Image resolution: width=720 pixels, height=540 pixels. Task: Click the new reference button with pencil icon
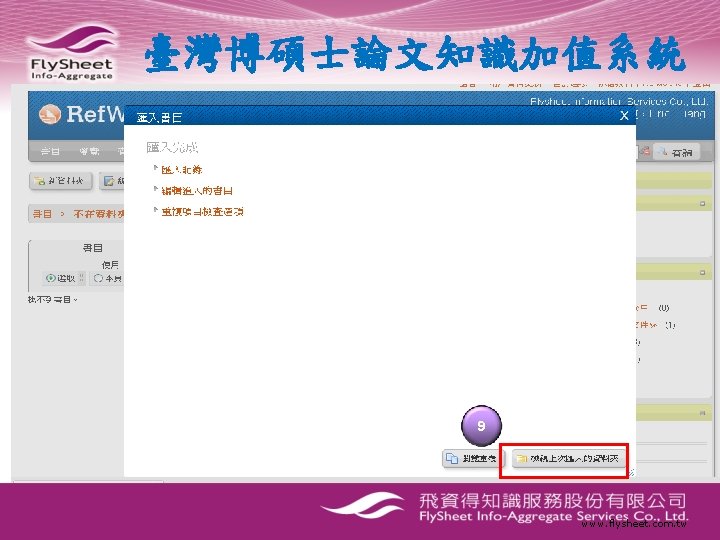pos(112,181)
